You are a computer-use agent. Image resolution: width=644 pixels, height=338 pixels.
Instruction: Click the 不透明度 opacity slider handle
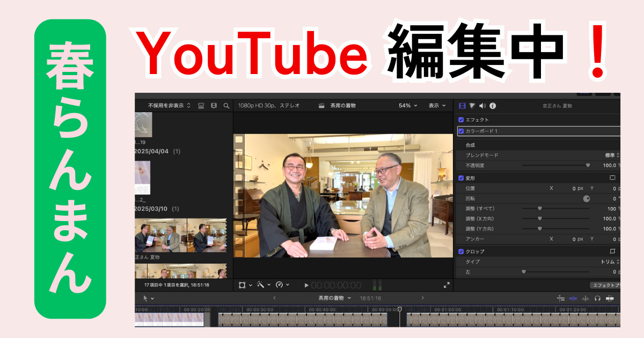588,165
